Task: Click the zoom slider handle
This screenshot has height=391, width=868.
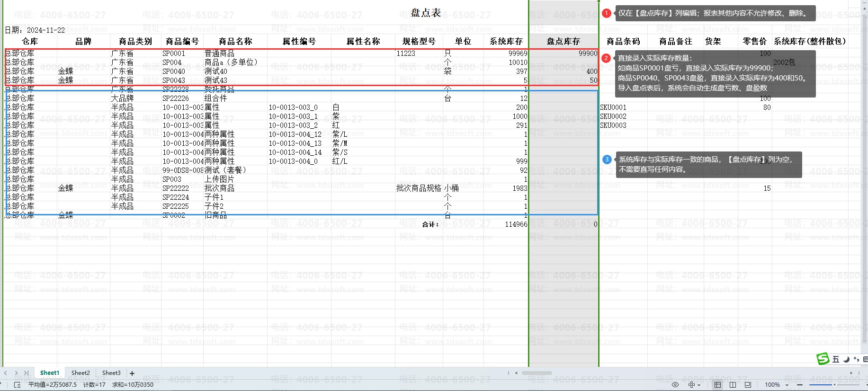Action: pos(834,385)
